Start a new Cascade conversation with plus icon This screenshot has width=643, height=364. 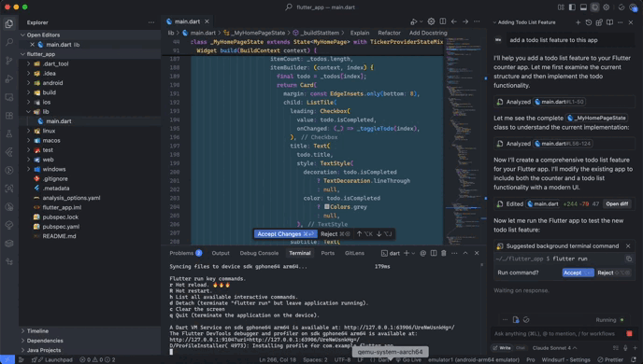click(578, 22)
